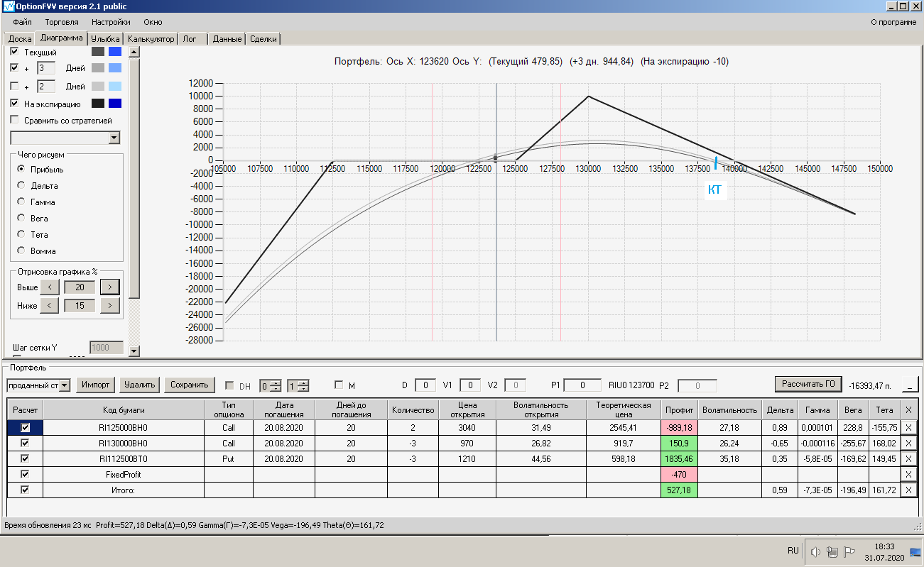
Task: Toggle the FixedProfit row checkbox
Action: 25,474
